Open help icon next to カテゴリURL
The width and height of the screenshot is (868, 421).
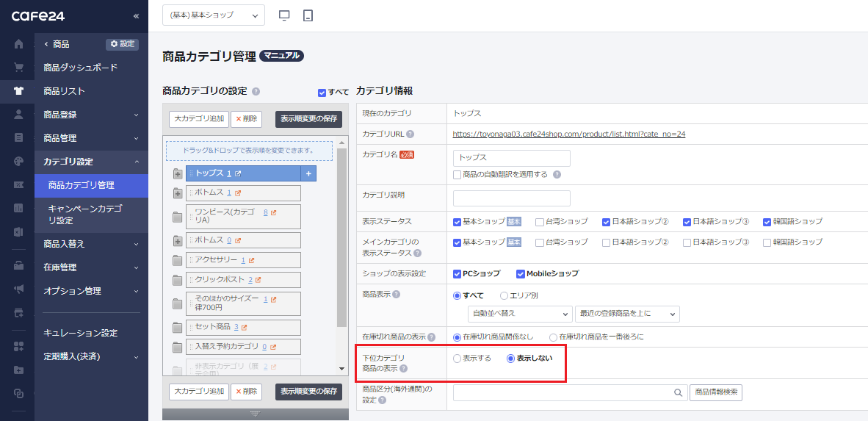tap(411, 134)
